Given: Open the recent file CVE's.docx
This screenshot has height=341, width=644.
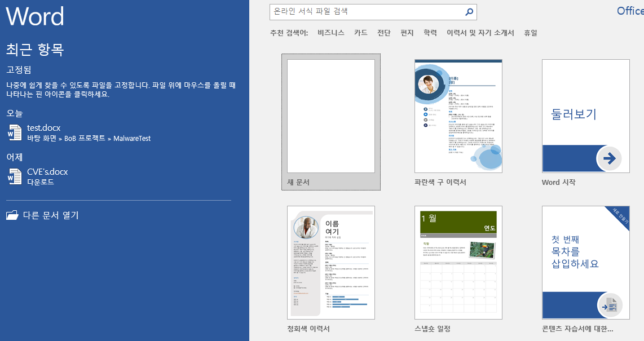Looking at the screenshot, I should click(x=47, y=171).
